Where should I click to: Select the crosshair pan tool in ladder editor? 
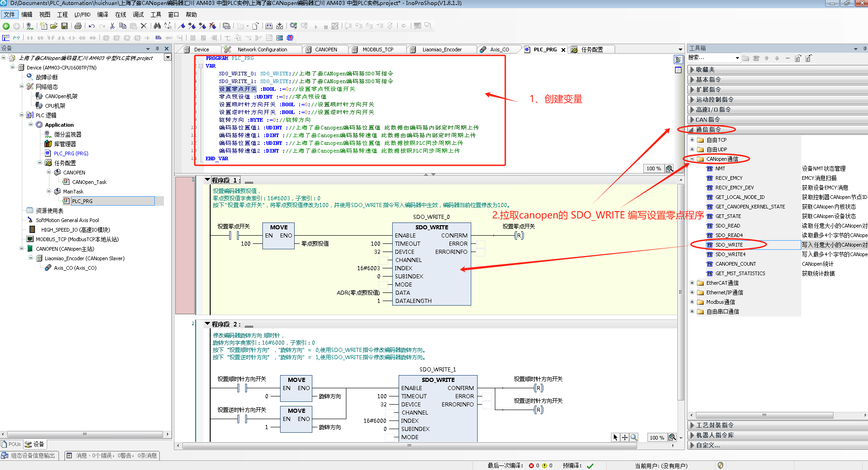click(x=625, y=437)
